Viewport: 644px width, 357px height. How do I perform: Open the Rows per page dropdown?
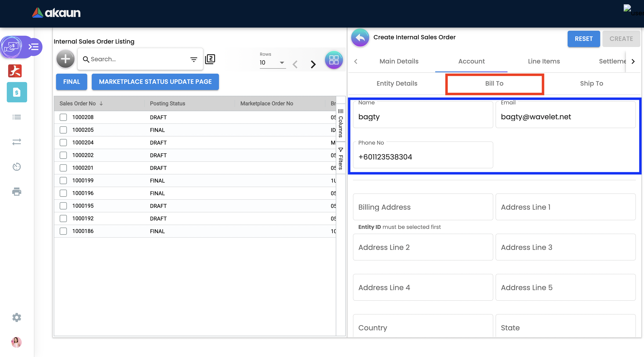click(x=272, y=63)
